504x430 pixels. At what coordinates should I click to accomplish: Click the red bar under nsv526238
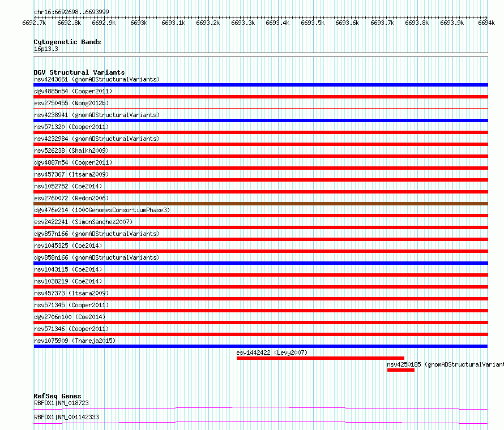260,156
